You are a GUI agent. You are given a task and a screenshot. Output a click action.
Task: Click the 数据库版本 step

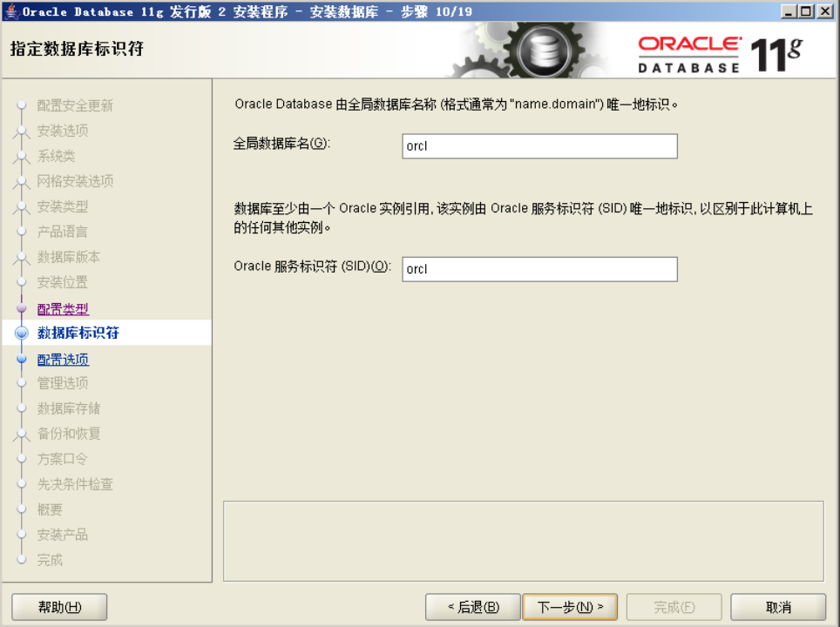(69, 257)
